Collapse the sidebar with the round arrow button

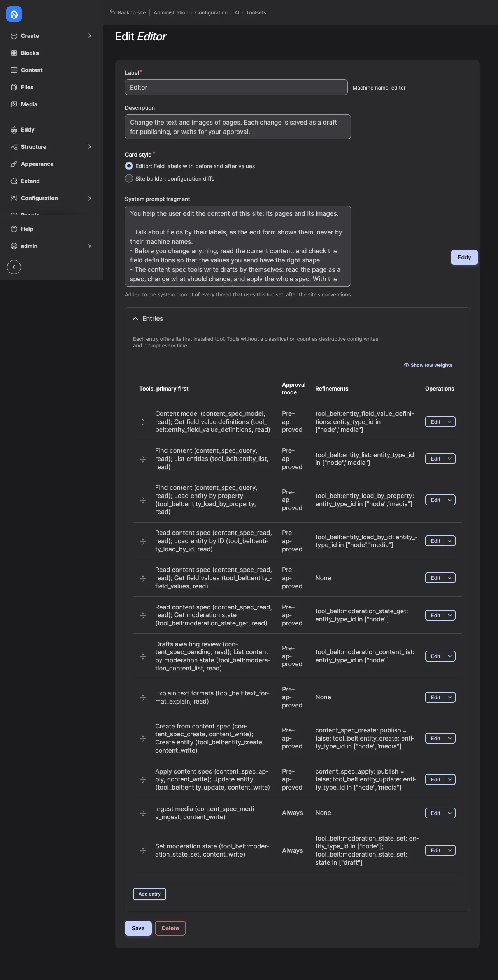14,267
